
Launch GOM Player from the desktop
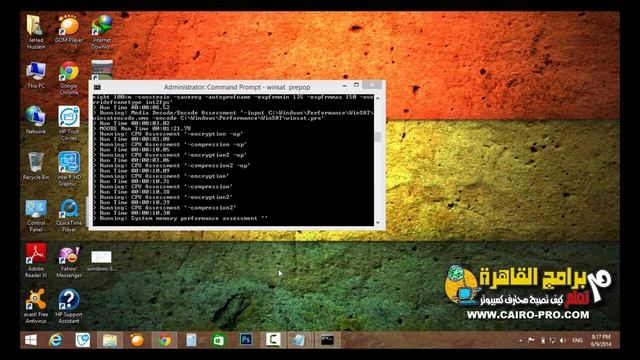click(69, 29)
